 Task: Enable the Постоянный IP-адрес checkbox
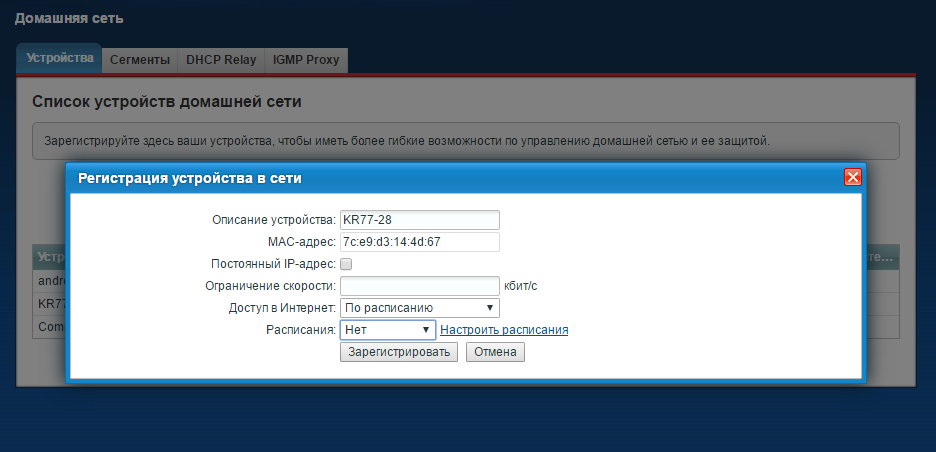[x=346, y=264]
